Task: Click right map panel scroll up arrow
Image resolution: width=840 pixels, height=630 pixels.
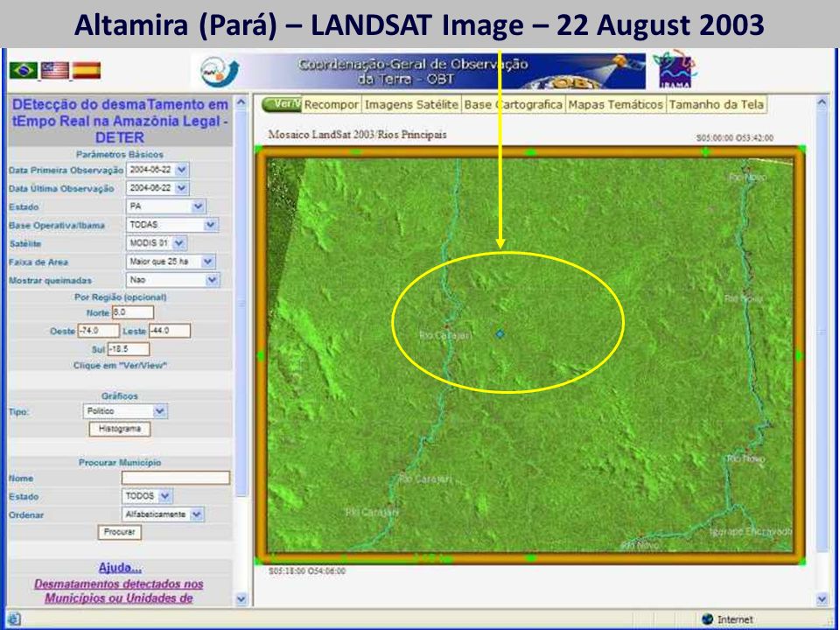Action: click(x=822, y=101)
